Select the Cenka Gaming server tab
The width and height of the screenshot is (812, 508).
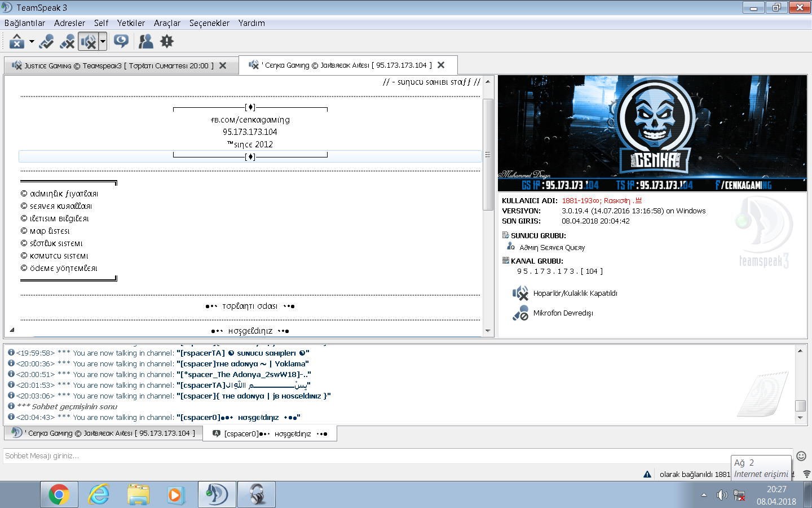point(347,65)
